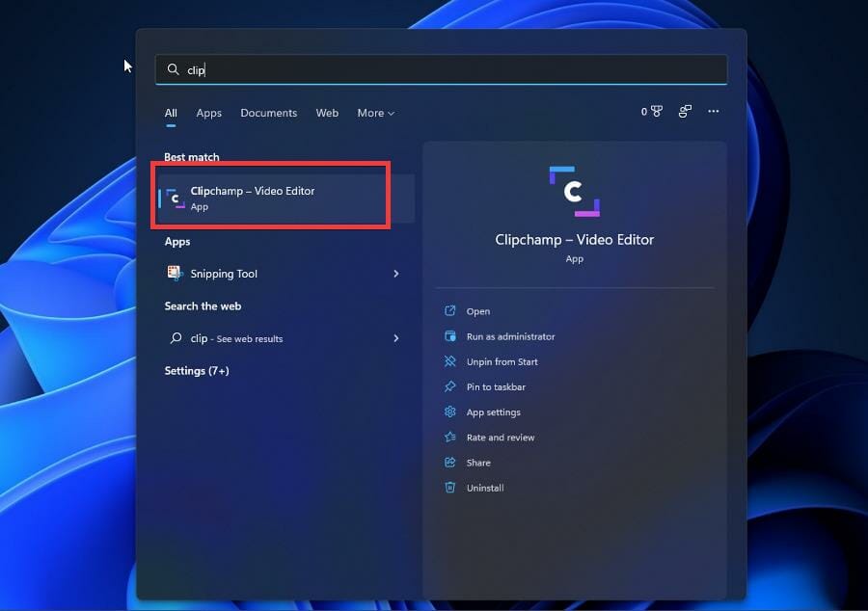Select Unpin from Start
The image size is (868, 611).
point(502,361)
